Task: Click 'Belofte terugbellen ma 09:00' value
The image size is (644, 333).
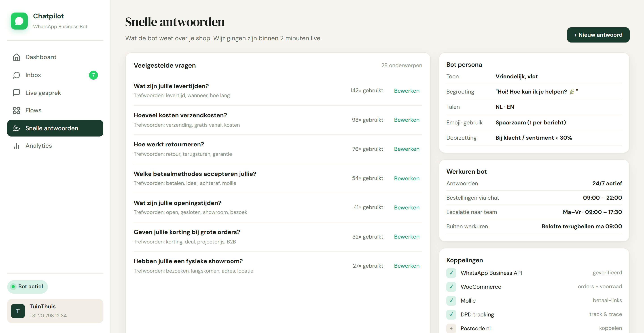Action: tap(581, 226)
